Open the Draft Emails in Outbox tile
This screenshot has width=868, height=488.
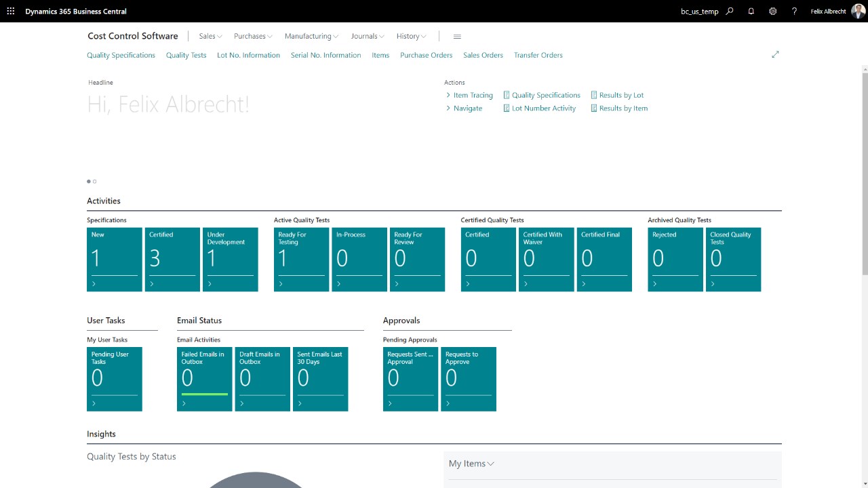[x=263, y=379]
